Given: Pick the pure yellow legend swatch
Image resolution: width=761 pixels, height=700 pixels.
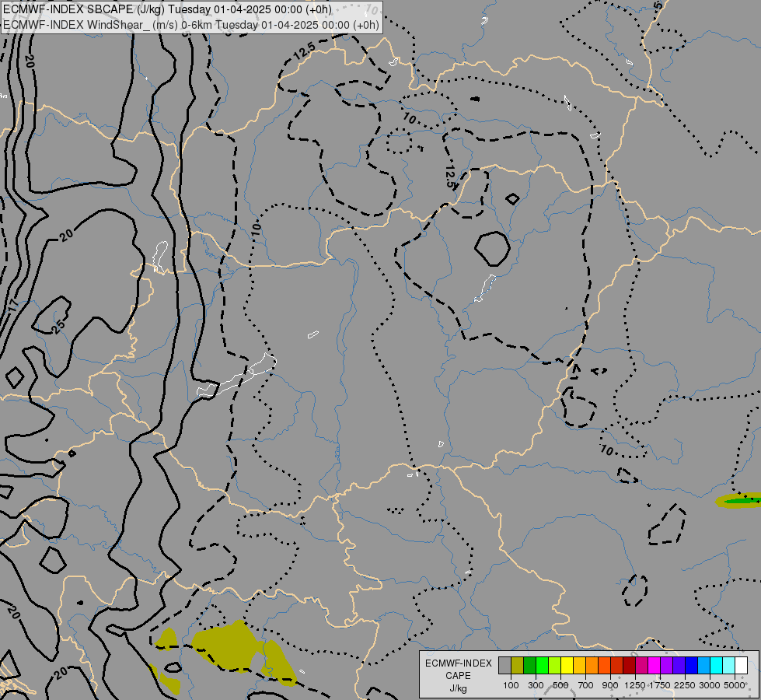Looking at the screenshot, I should tap(567, 665).
